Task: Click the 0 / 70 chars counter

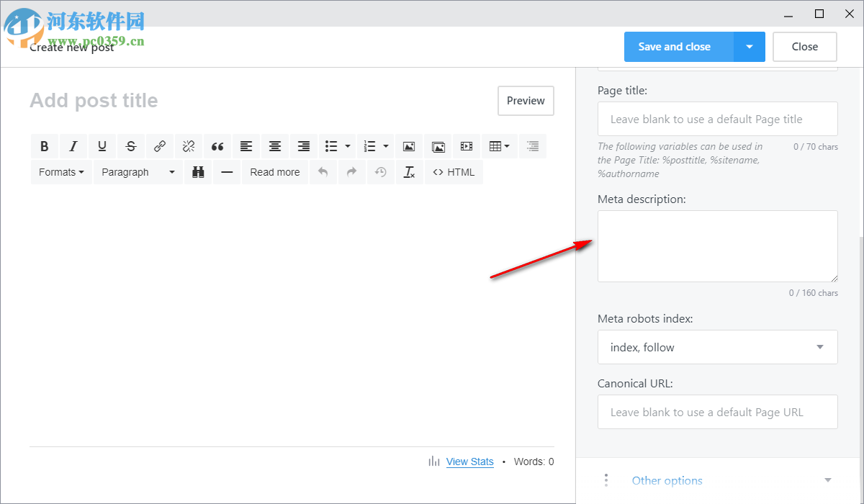Action: click(x=816, y=146)
